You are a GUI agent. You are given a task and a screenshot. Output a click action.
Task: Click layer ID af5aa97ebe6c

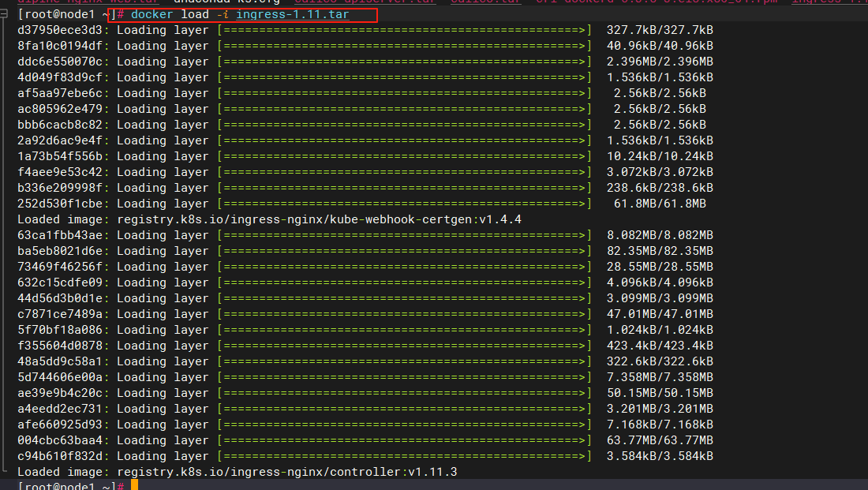point(60,93)
